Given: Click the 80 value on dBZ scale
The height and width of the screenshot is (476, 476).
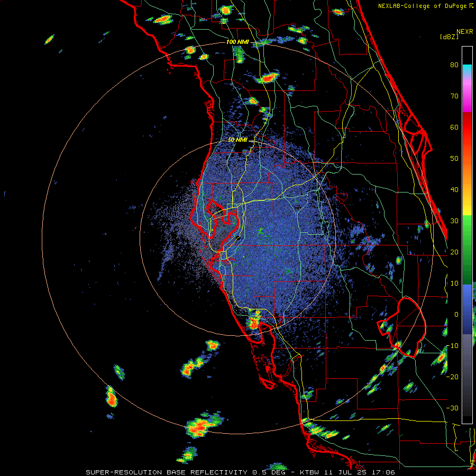Looking at the screenshot, I should [454, 65].
